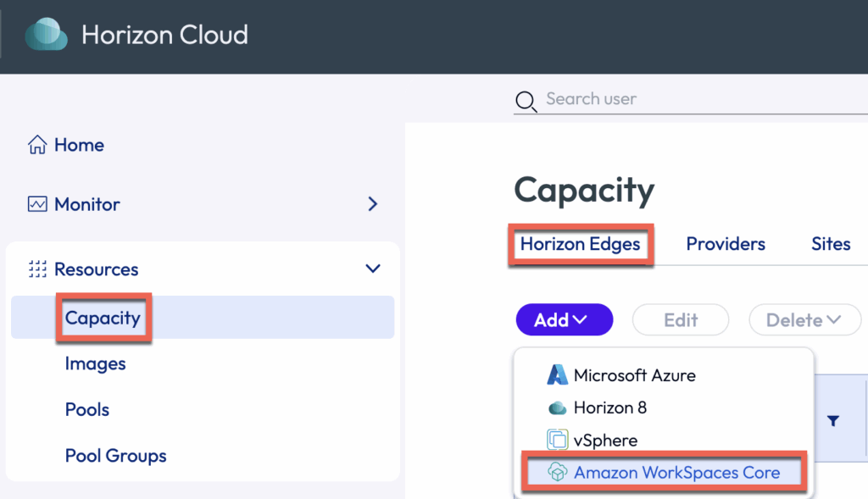
Task: Click the Monitor chart icon
Action: coord(37,204)
